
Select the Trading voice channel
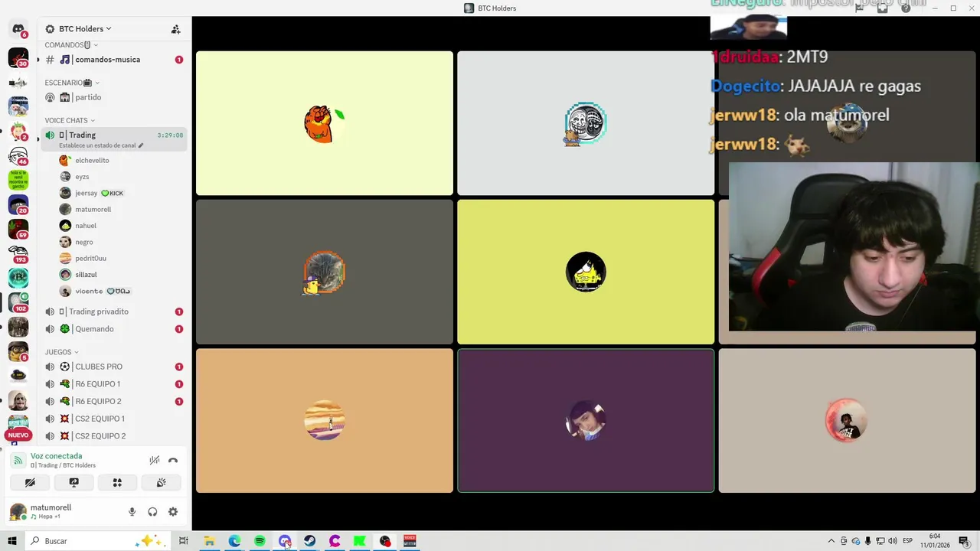coord(113,139)
